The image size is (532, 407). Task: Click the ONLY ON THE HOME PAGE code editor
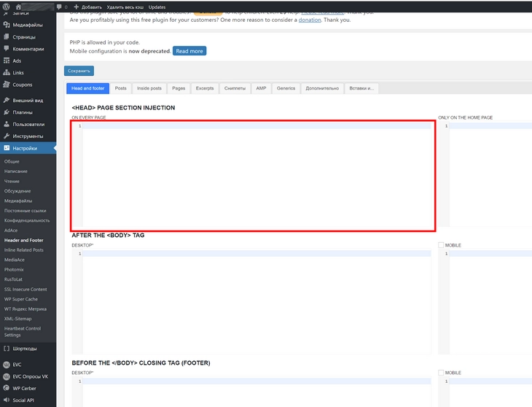point(485,175)
